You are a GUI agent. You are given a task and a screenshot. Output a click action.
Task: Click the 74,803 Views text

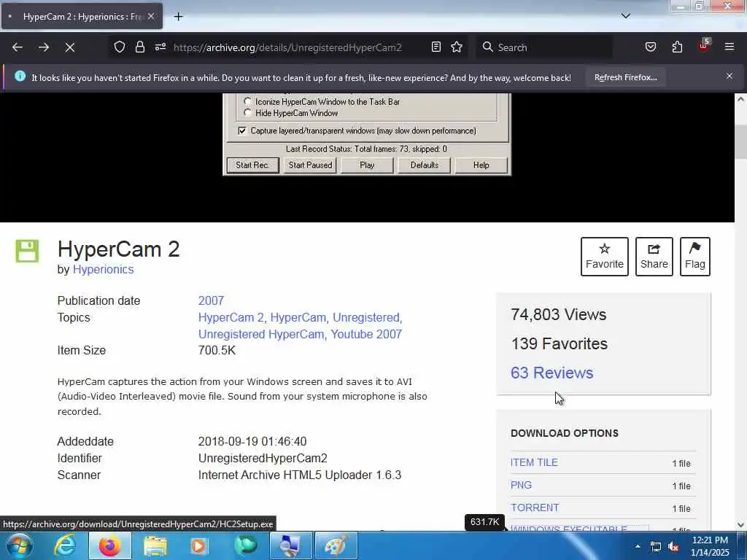point(558,315)
